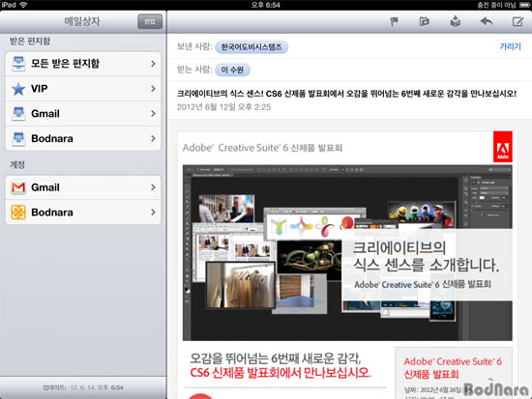
Task: Select recipient 이 수원 bubble
Action: click(232, 70)
